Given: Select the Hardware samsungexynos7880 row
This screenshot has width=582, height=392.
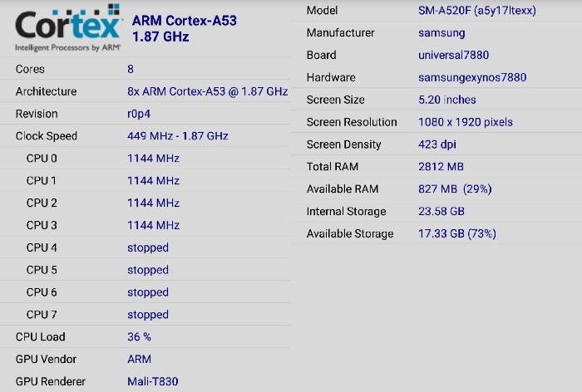Looking at the screenshot, I should tap(436, 77).
